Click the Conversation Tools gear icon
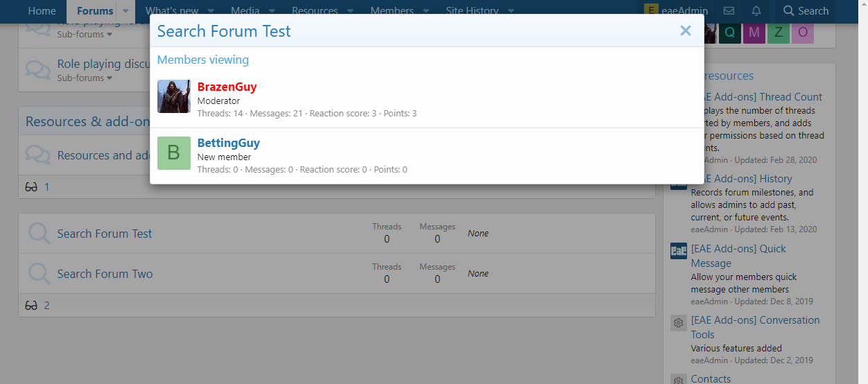 [x=679, y=323]
